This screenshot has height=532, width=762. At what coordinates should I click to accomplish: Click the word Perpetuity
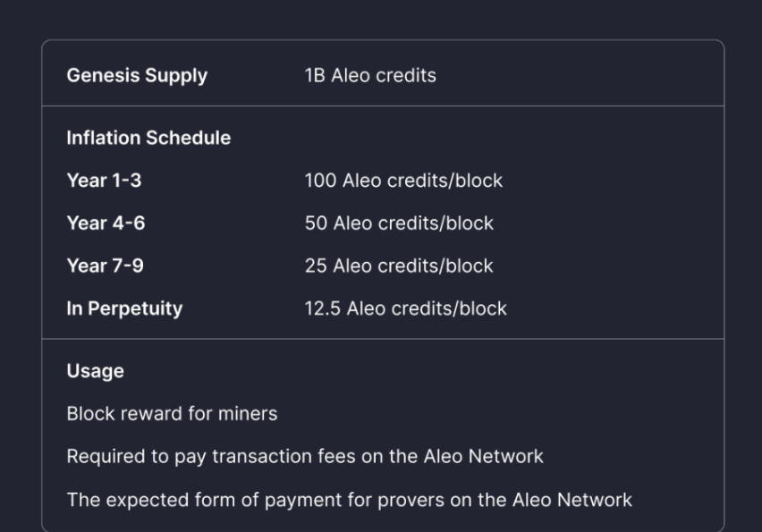click(135, 309)
